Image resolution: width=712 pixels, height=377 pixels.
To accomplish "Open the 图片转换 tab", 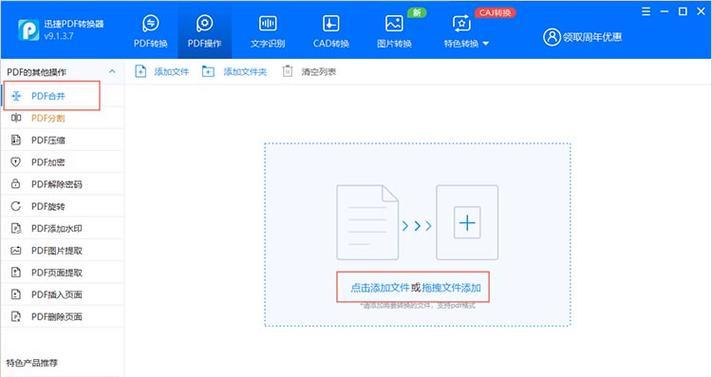I will pos(394,31).
